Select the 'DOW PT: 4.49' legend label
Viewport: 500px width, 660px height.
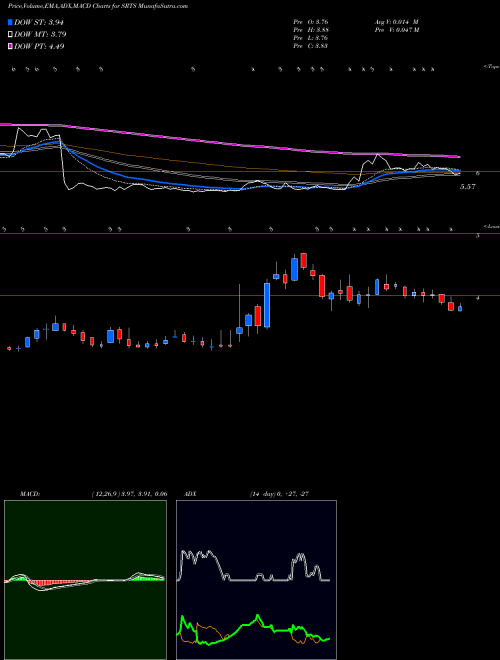point(39,46)
